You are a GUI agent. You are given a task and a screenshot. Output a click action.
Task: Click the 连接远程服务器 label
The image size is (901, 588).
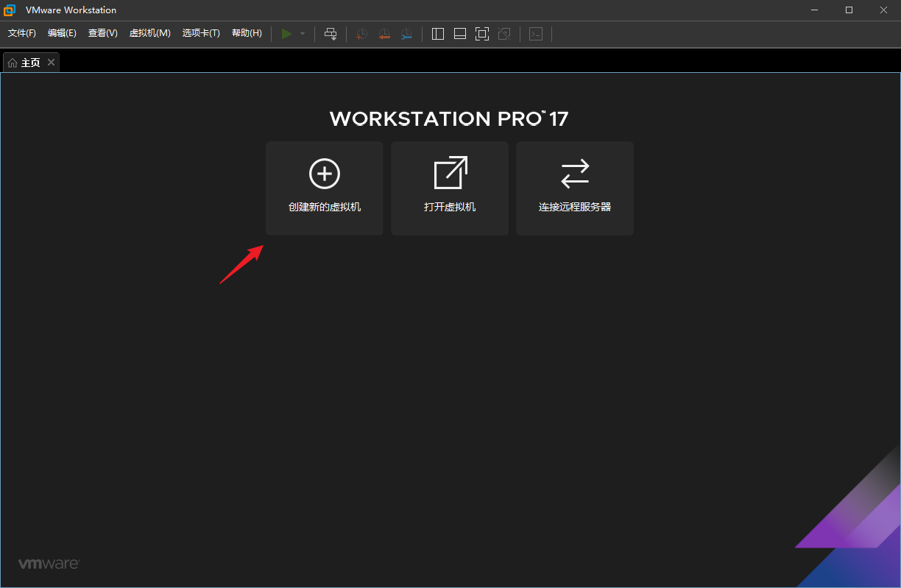575,208
